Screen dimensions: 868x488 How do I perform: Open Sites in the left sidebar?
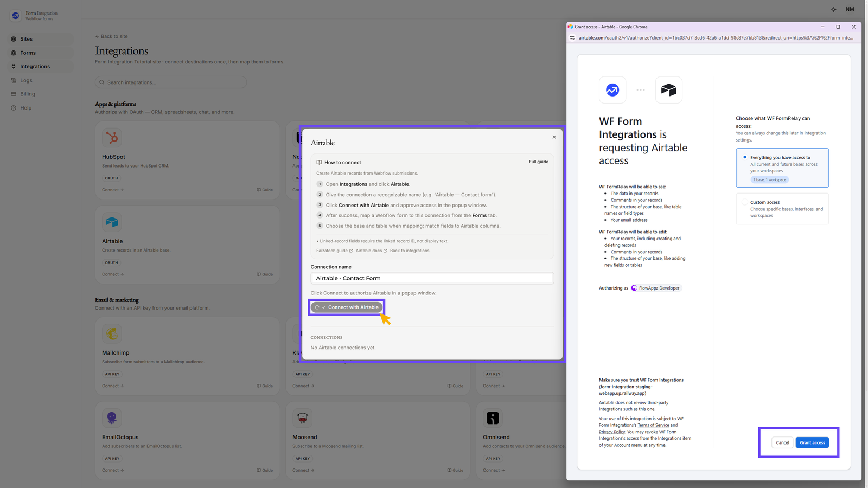tap(41, 39)
